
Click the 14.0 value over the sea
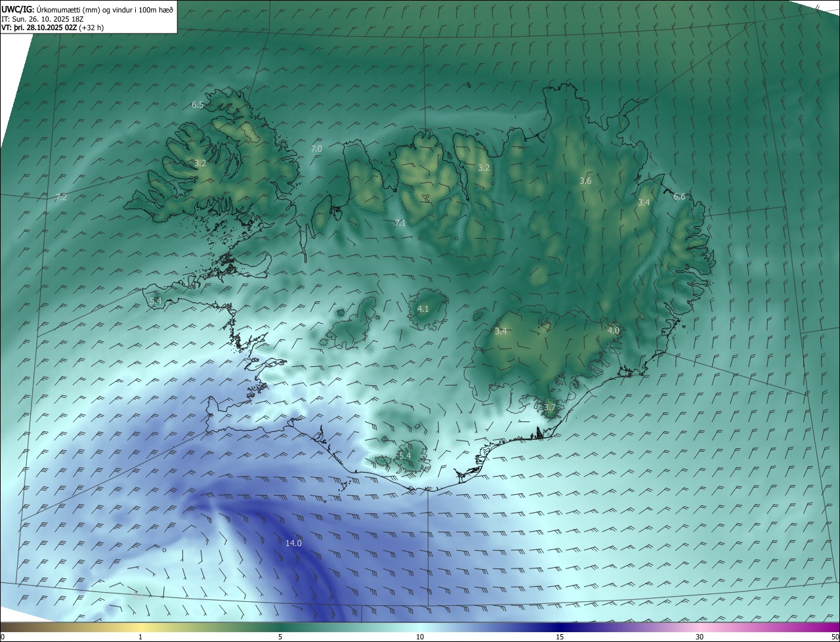coord(294,543)
